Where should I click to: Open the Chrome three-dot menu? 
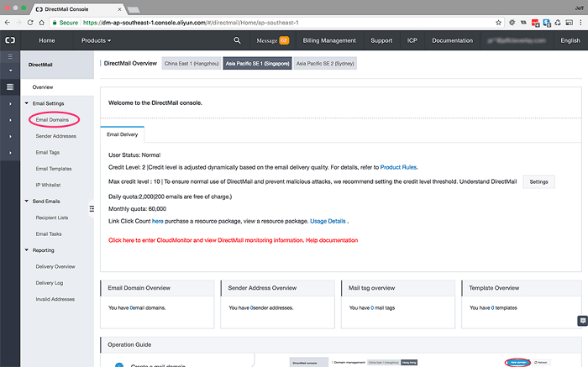[x=580, y=23]
